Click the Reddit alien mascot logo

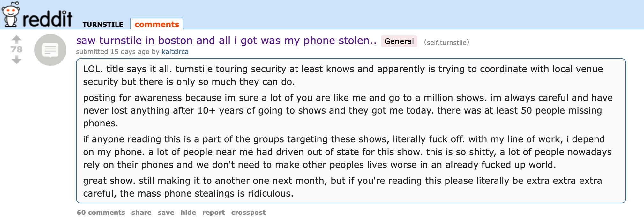point(10,14)
